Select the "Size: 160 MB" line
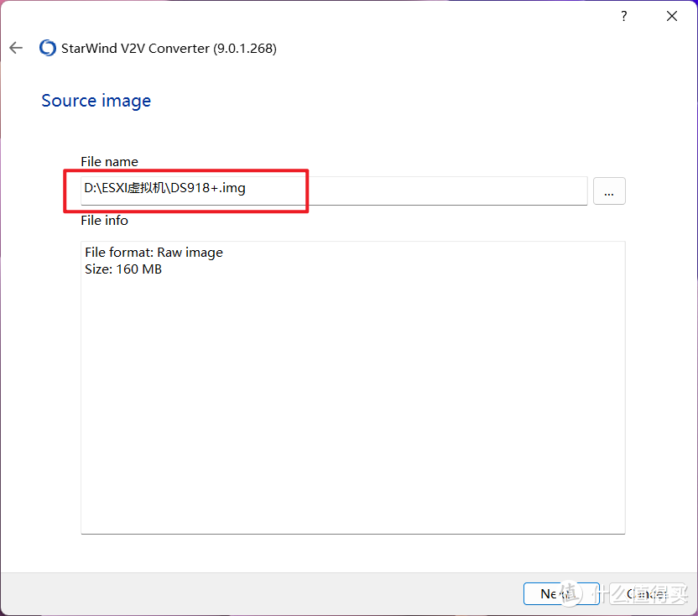The width and height of the screenshot is (698, 616). [x=123, y=269]
